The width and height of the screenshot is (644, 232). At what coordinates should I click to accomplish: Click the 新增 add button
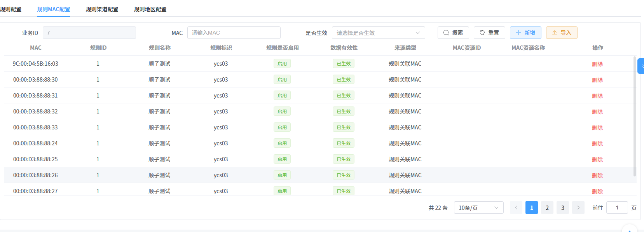[525, 33]
